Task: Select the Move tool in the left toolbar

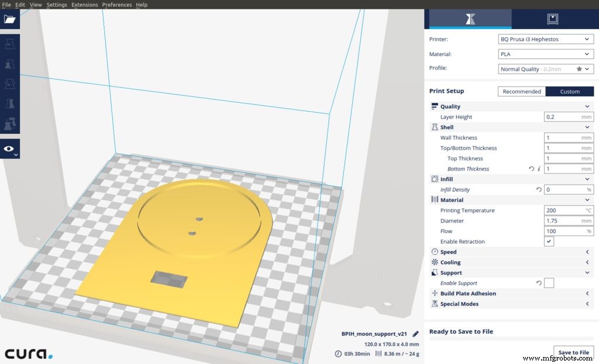Action: [9, 44]
